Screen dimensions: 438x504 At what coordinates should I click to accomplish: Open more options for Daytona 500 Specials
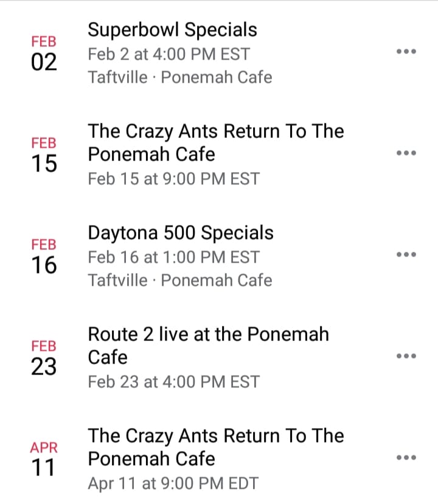406,255
